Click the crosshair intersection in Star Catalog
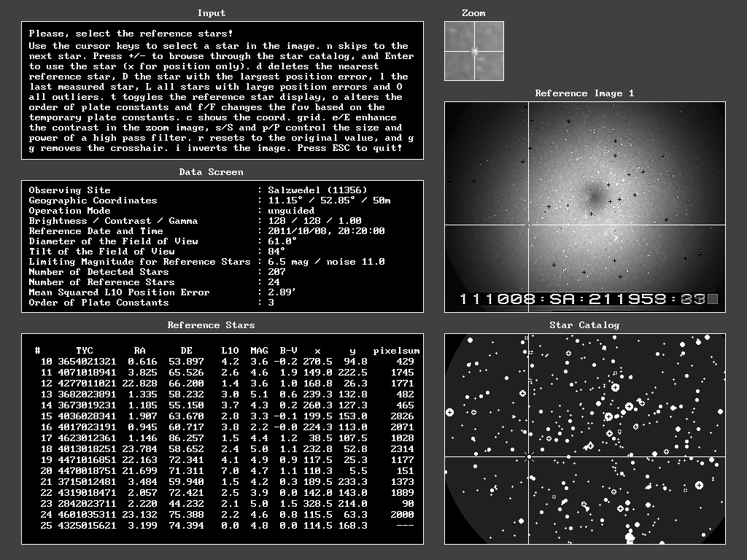Screen dimensions: 747x560 528,457
